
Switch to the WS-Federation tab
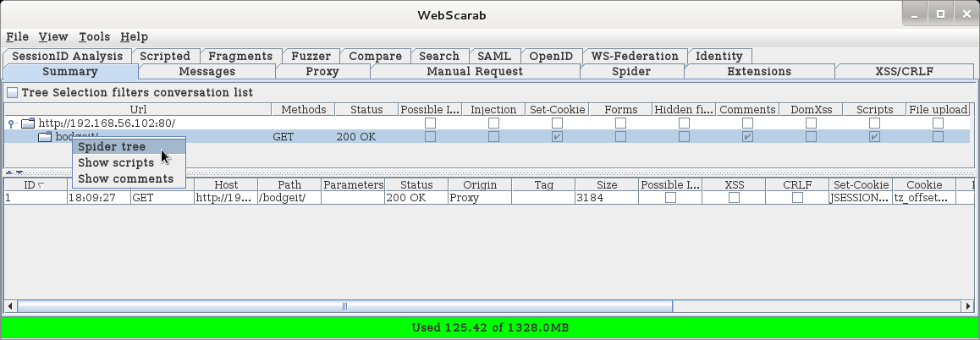pyautogui.click(x=635, y=57)
